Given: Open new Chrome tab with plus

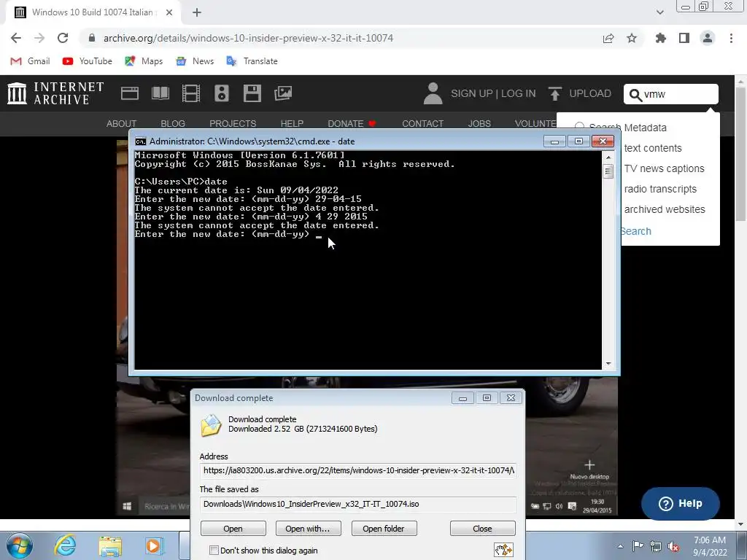Looking at the screenshot, I should coord(197,12).
